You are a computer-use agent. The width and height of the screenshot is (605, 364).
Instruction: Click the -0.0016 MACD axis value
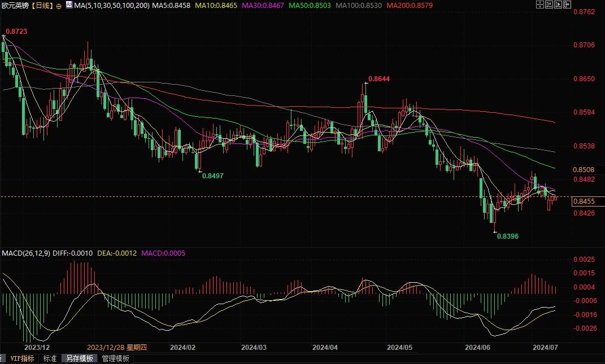click(584, 315)
